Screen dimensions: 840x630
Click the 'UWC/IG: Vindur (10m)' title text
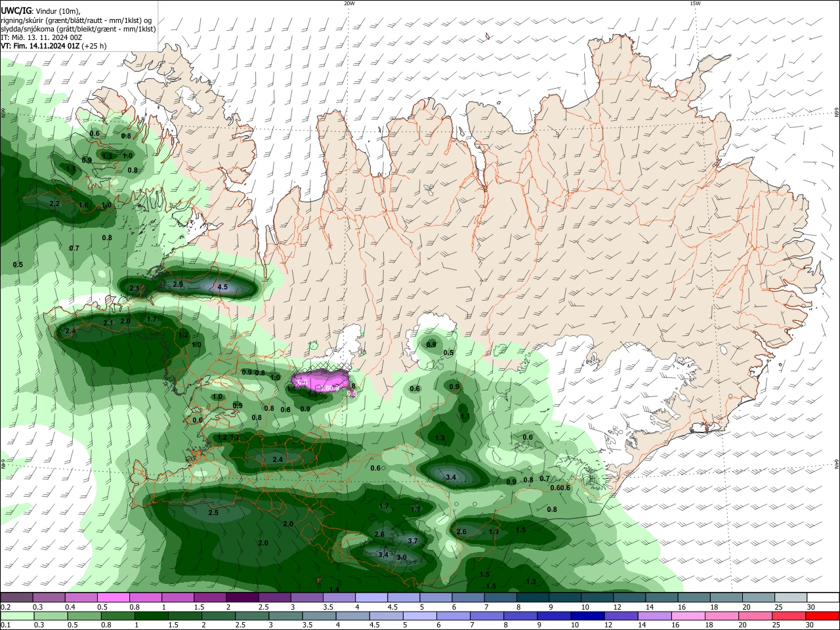40,11
